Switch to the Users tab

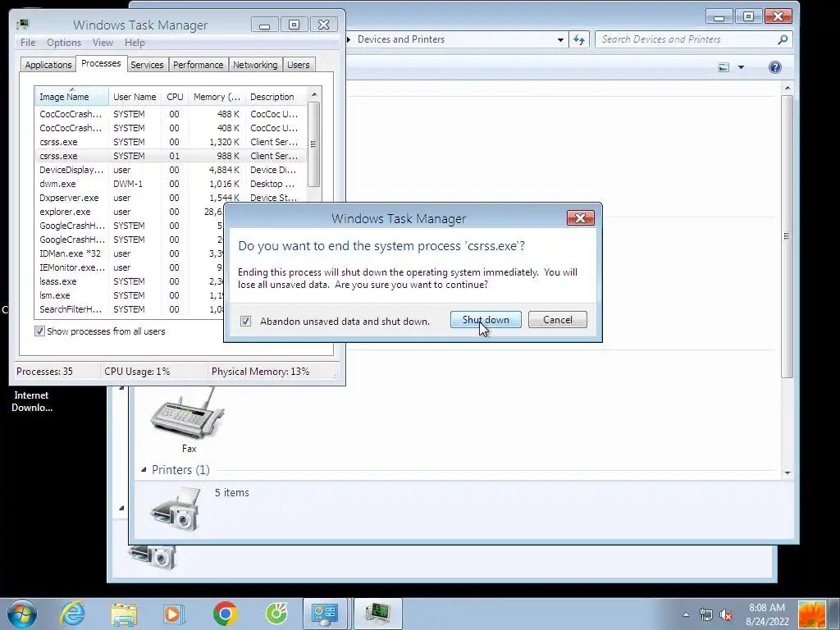[298, 65]
